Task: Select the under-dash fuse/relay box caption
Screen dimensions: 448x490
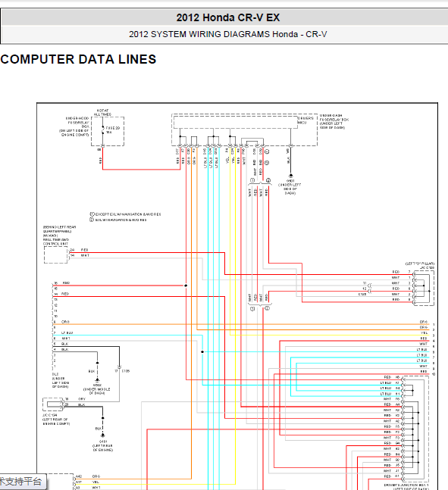Action: tap(334, 122)
